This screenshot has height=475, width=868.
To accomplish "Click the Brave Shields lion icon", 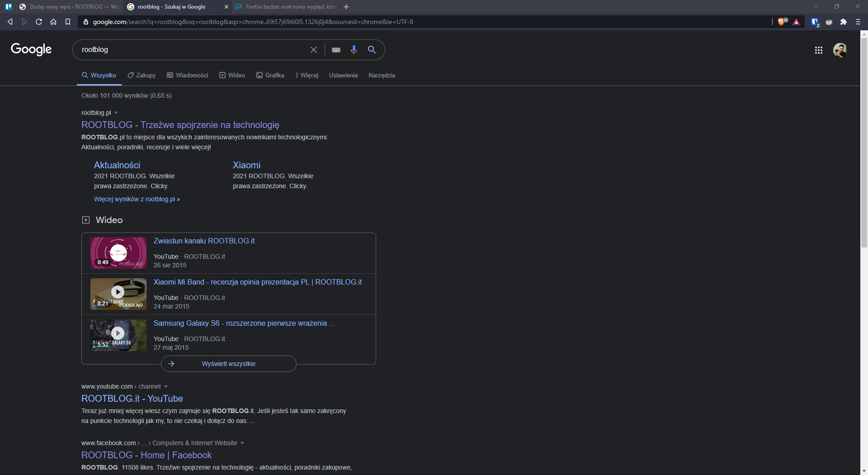I will pyautogui.click(x=781, y=22).
